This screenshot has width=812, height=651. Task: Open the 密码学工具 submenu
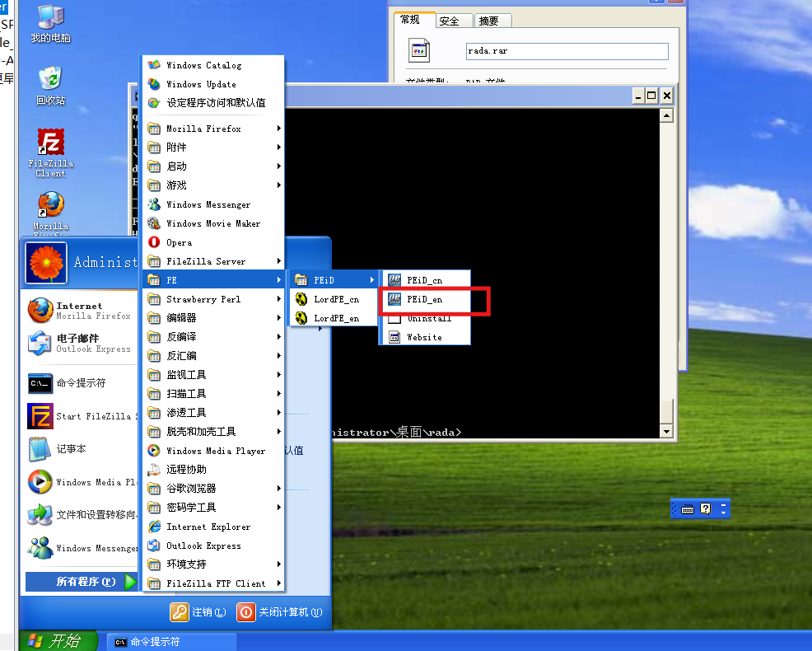point(213,508)
